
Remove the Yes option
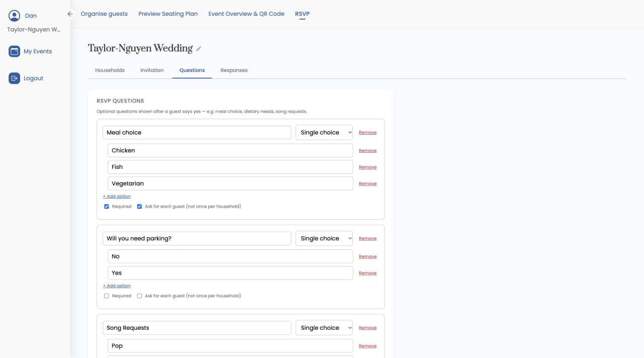[367, 274]
